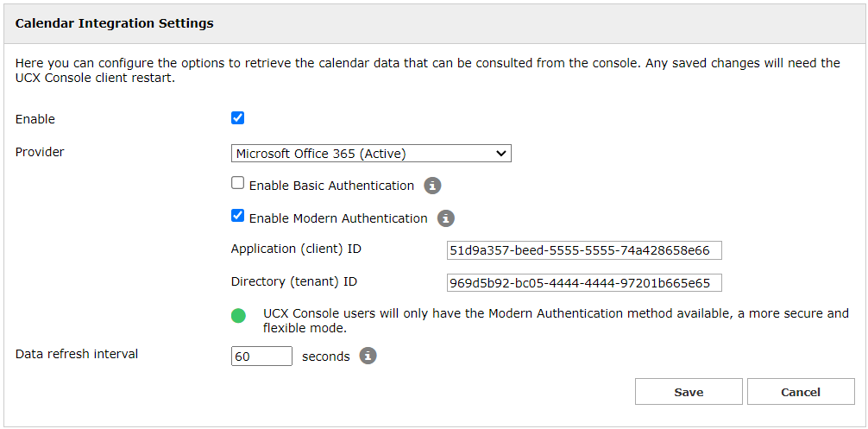
Task: Click the green status indicator circle
Action: point(239,315)
